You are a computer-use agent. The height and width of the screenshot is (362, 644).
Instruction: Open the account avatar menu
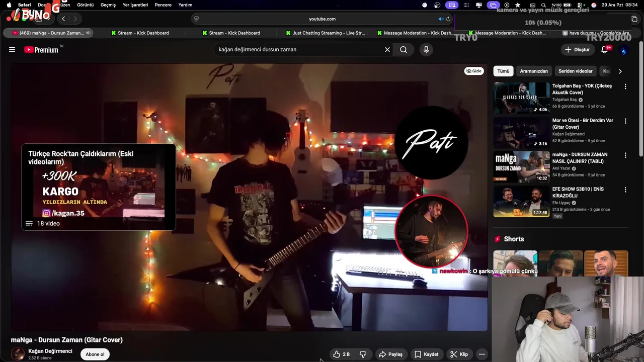(624, 50)
